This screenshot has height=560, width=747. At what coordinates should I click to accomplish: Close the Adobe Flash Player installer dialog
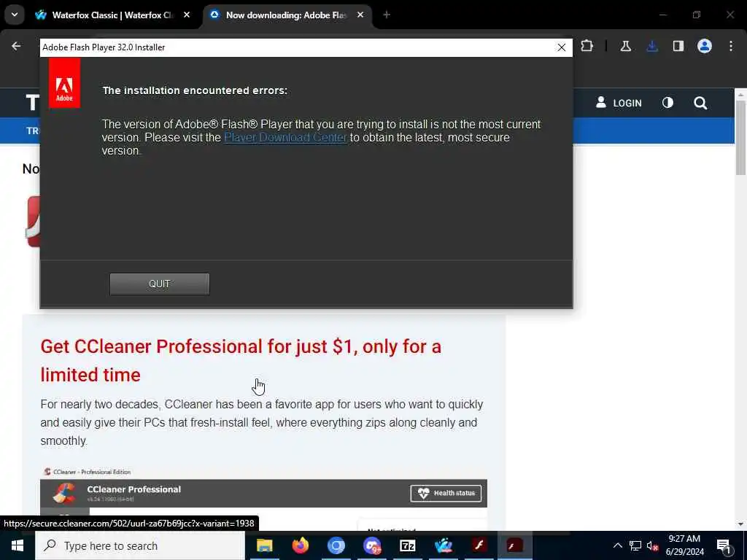562,47
